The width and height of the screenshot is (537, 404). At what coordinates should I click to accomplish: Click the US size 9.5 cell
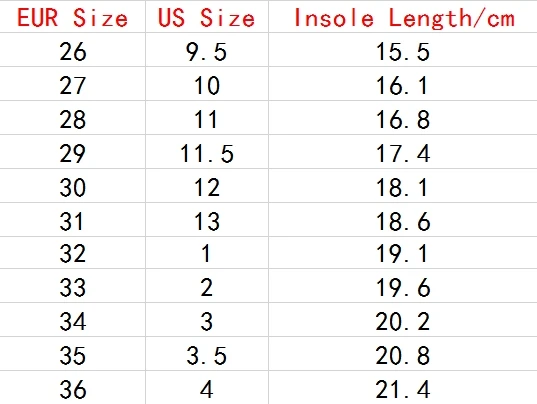tap(207, 50)
